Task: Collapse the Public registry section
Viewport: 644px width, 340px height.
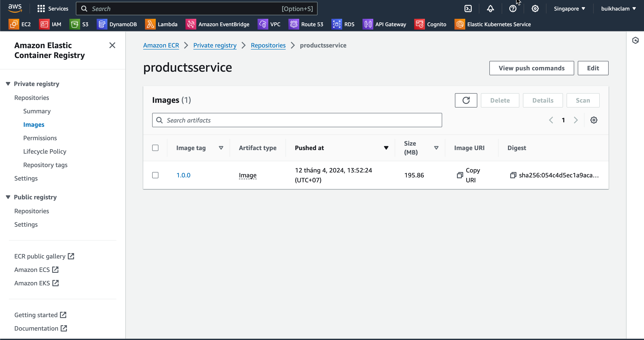Action: pyautogui.click(x=8, y=197)
